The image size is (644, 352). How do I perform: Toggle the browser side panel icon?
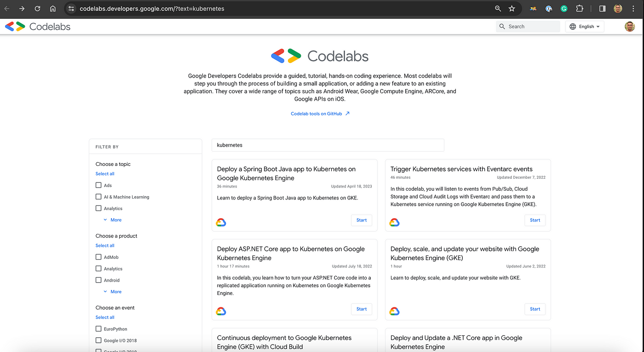tap(602, 9)
